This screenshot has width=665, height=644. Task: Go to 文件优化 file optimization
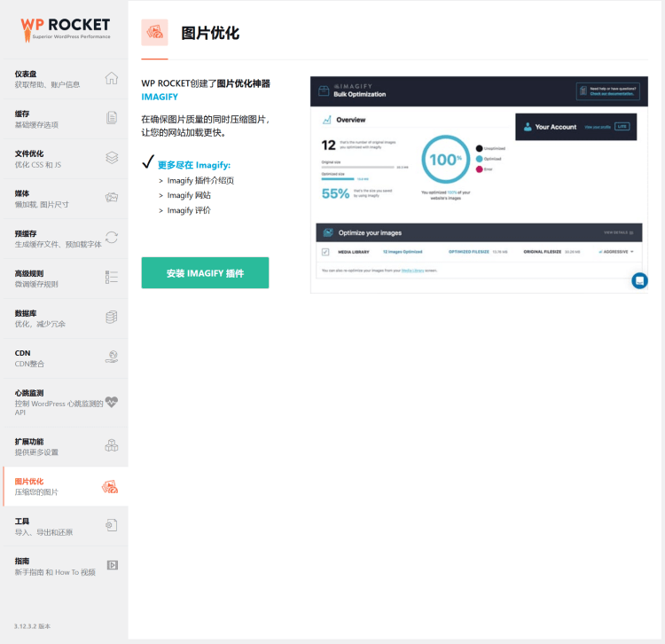pyautogui.click(x=66, y=159)
